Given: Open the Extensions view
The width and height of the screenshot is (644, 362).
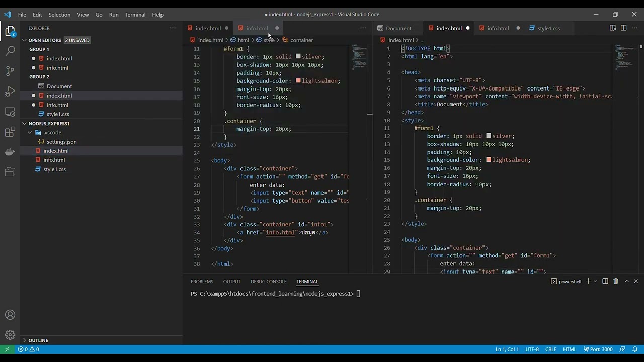Looking at the screenshot, I should click(10, 132).
